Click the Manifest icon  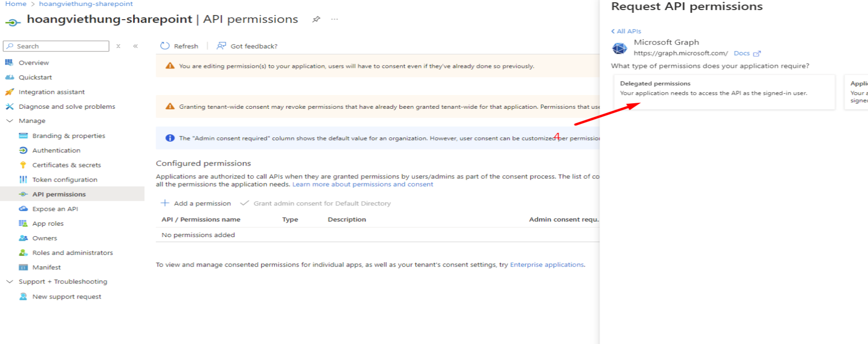(23, 267)
